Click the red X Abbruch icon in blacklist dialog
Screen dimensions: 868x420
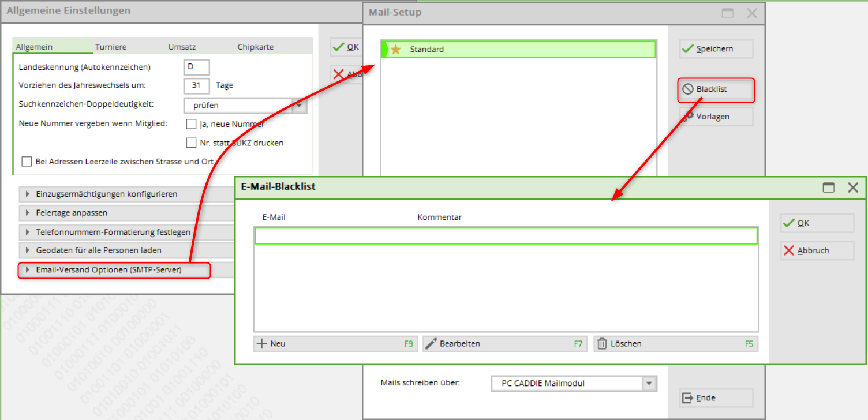coord(788,250)
